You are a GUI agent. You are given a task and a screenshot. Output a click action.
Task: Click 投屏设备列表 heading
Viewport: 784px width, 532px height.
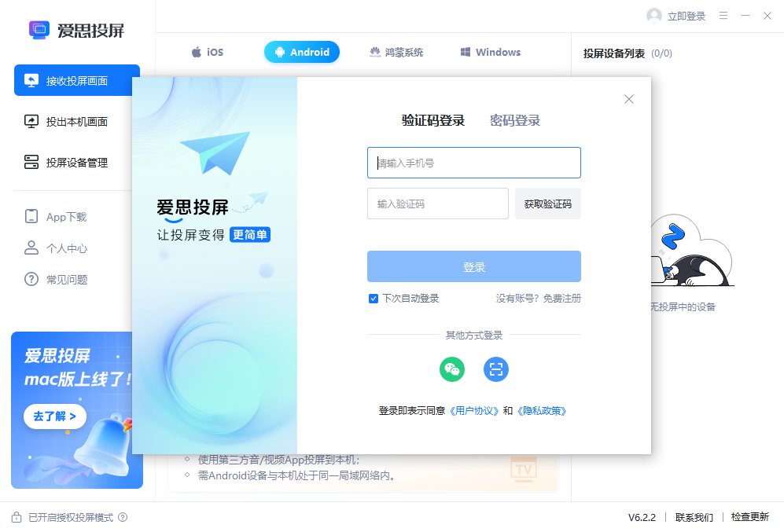click(x=614, y=53)
